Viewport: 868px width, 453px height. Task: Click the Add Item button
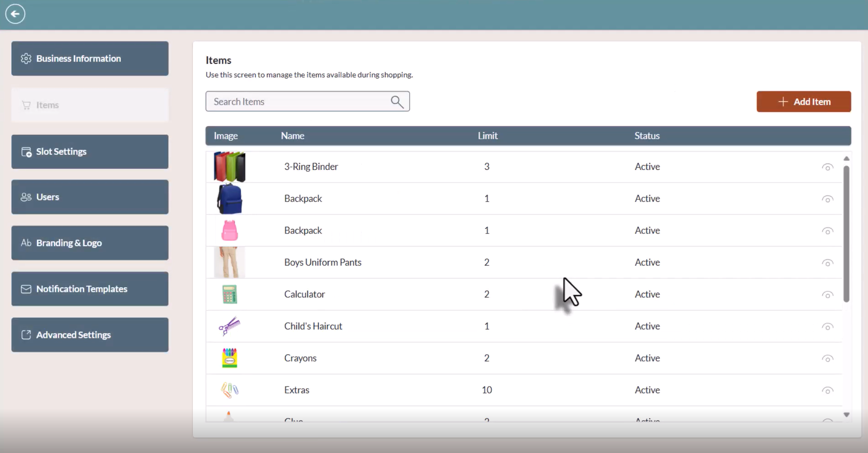(x=803, y=102)
